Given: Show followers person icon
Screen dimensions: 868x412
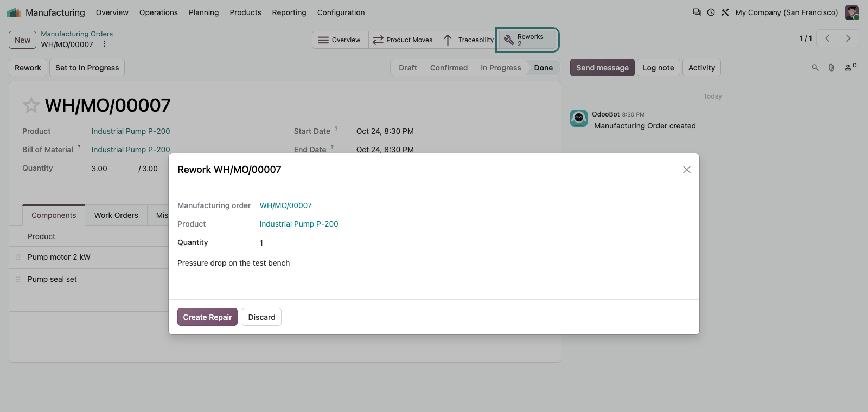Looking at the screenshot, I should pos(850,67).
